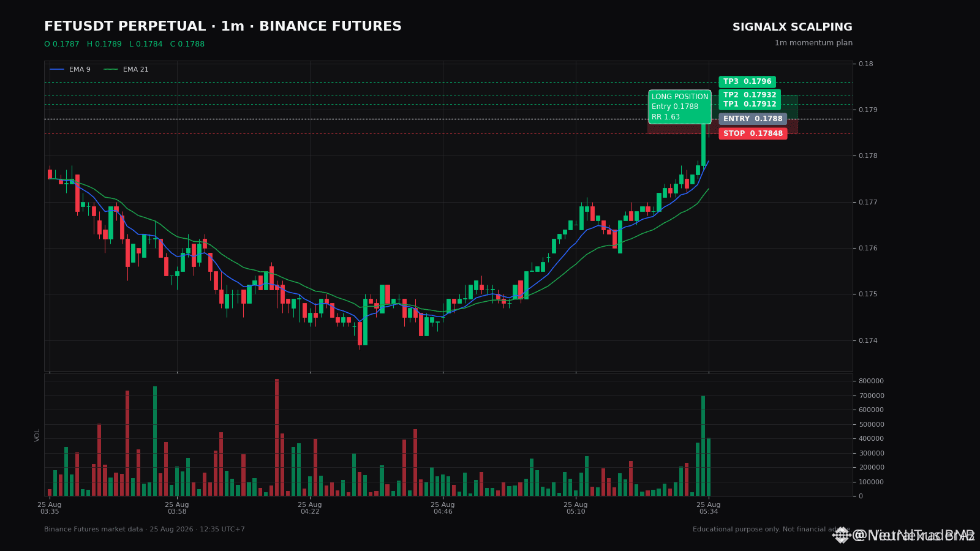Select the open price O 0.1787
Screen dimensions: 980x551
pos(62,45)
